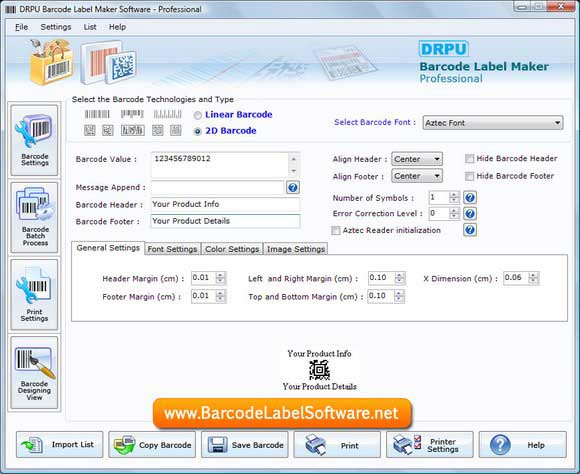
Task: Click the X Dimension value field
Action: (516, 278)
